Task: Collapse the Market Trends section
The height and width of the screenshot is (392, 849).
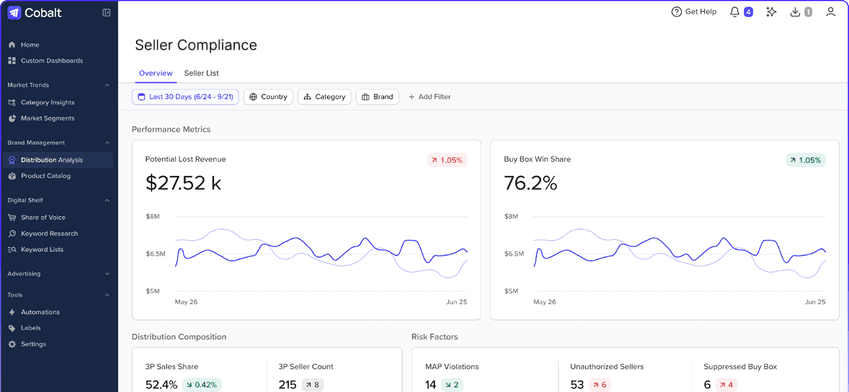Action: point(107,85)
